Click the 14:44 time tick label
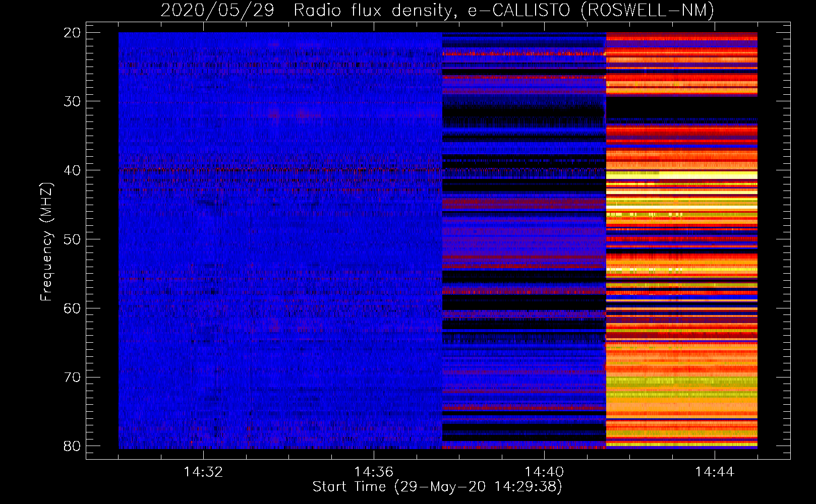 (715, 472)
